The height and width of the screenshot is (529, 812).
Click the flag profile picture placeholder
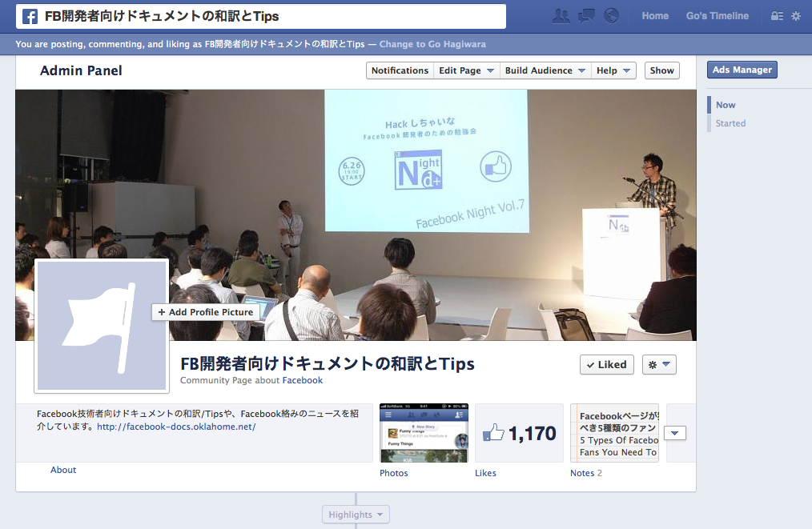(x=102, y=326)
